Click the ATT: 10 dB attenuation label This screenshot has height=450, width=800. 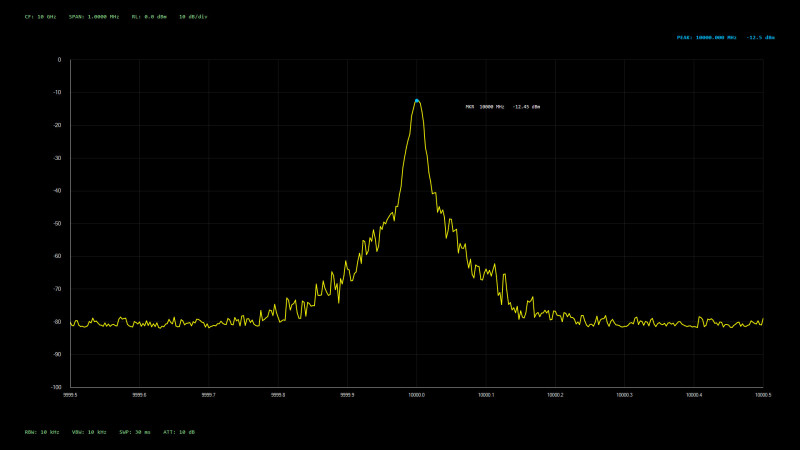click(x=179, y=431)
